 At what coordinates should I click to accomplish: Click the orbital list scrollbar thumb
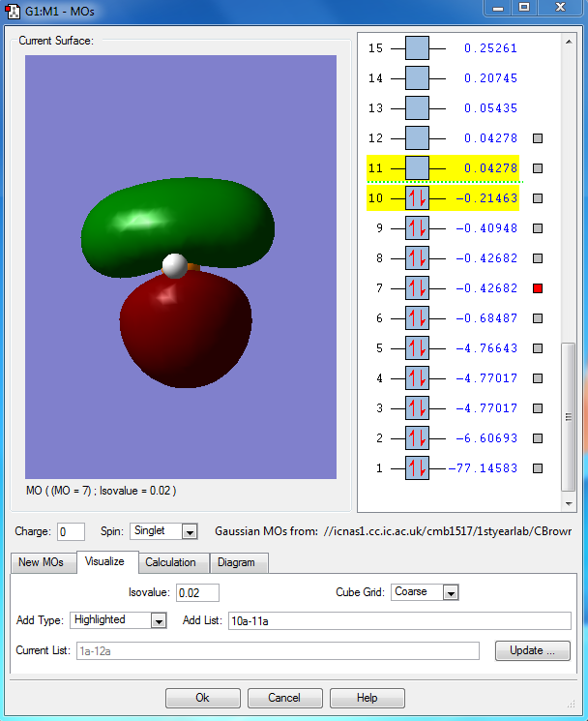569,417
